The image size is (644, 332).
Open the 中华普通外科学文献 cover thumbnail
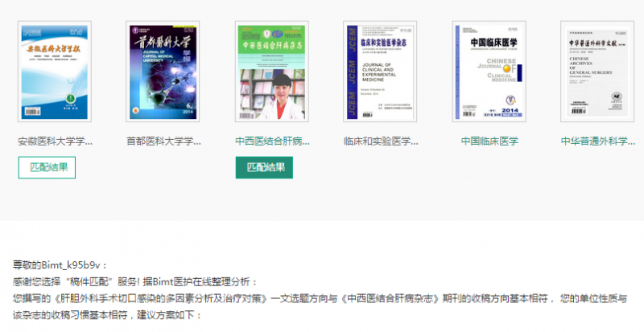(x=597, y=72)
